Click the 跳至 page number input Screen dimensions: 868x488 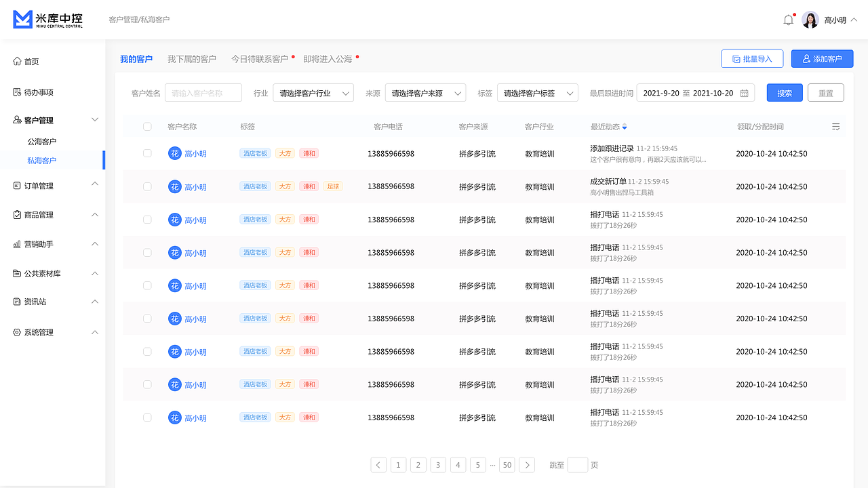(x=578, y=465)
